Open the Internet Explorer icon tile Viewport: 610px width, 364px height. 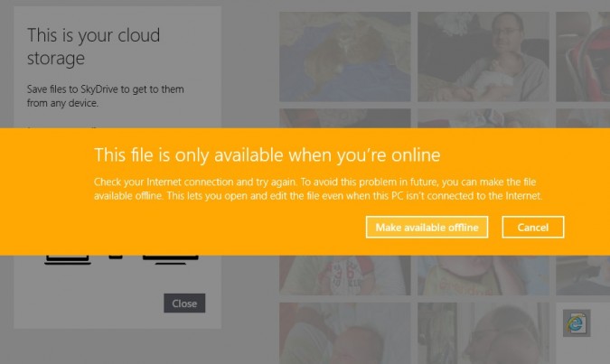(576, 322)
